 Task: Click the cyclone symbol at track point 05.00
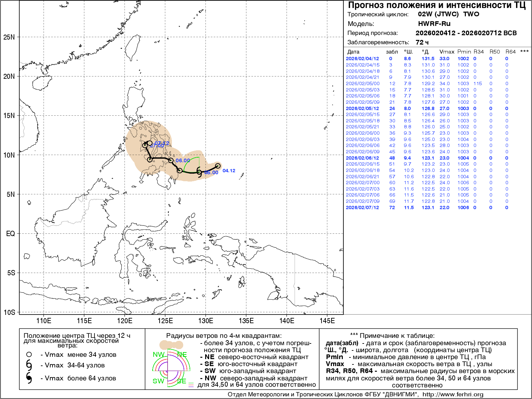[199, 172]
